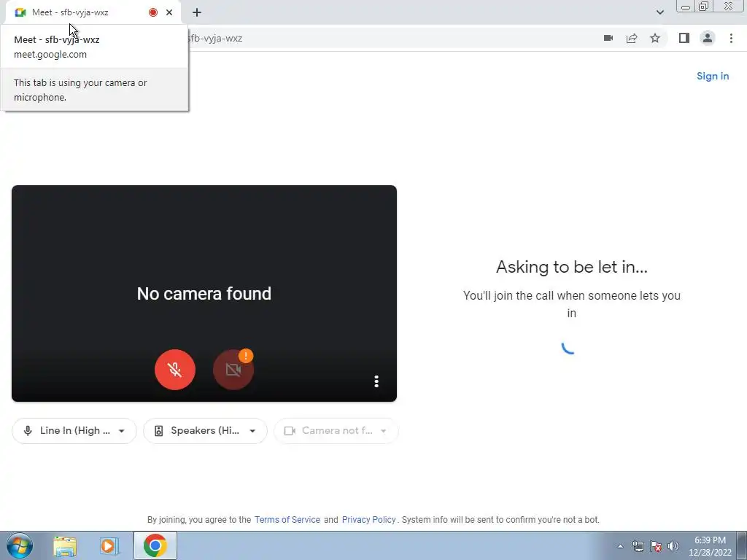Open the Terms of Service link

coord(287,519)
